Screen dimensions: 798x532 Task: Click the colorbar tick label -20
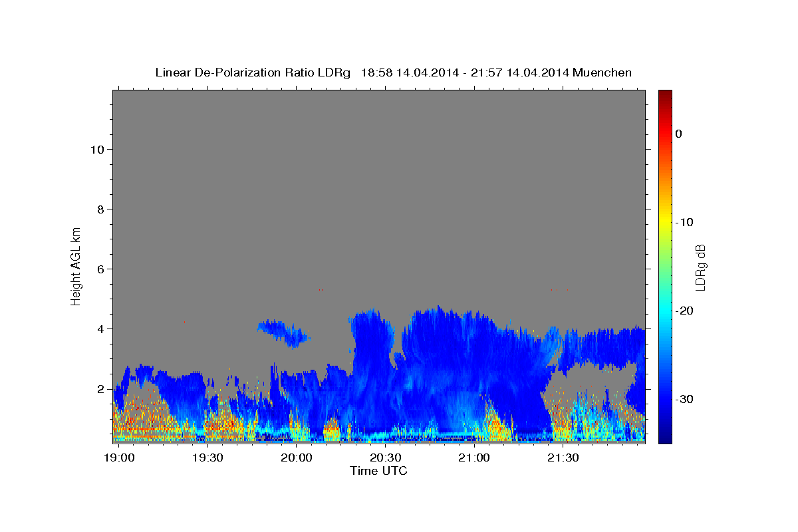tap(684, 311)
